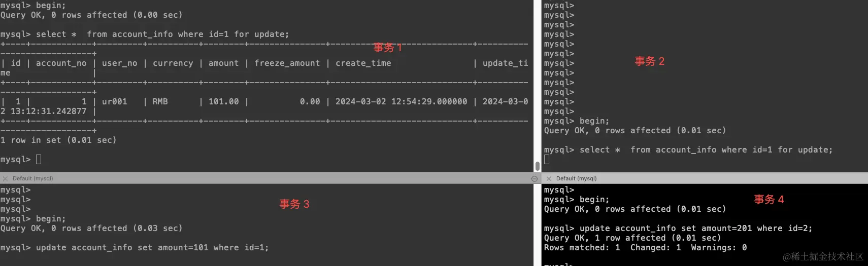868x266 pixels.
Task: Click the 'RMB' currency value
Action: pyautogui.click(x=160, y=102)
